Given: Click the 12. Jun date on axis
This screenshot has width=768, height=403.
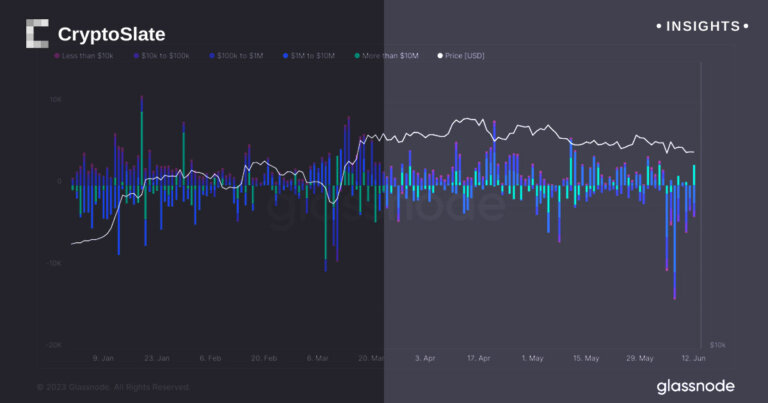Looking at the screenshot, I should (x=692, y=357).
